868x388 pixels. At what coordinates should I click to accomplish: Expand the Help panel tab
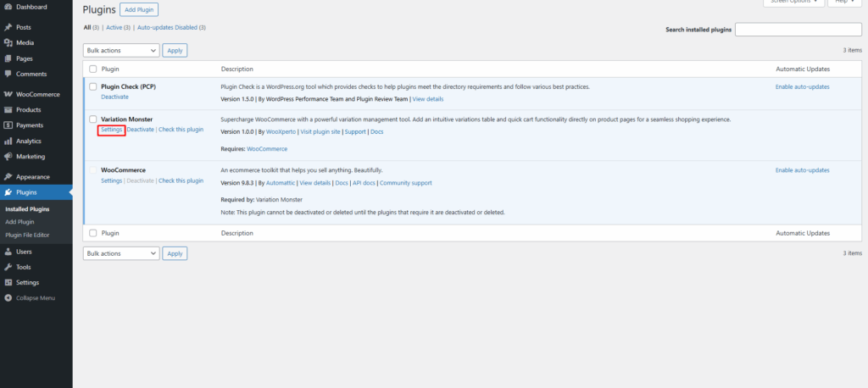tap(845, 3)
